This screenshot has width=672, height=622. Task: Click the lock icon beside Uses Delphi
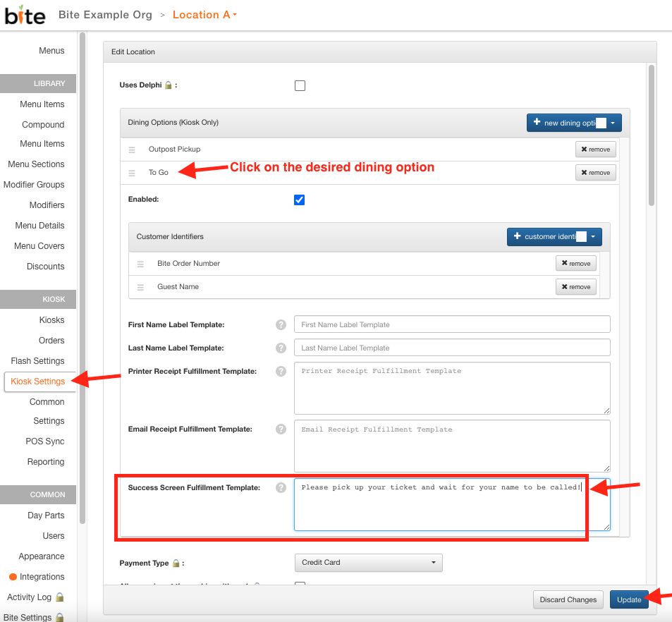tap(169, 84)
